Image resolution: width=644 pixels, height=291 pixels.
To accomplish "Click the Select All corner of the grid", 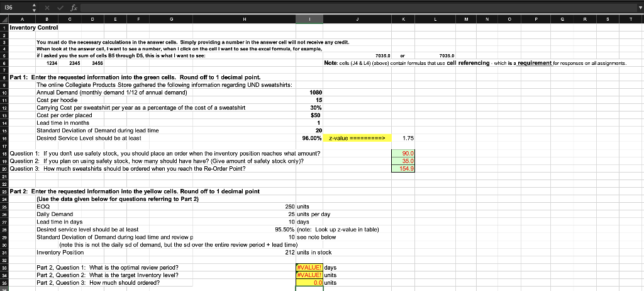I will click(4, 19).
